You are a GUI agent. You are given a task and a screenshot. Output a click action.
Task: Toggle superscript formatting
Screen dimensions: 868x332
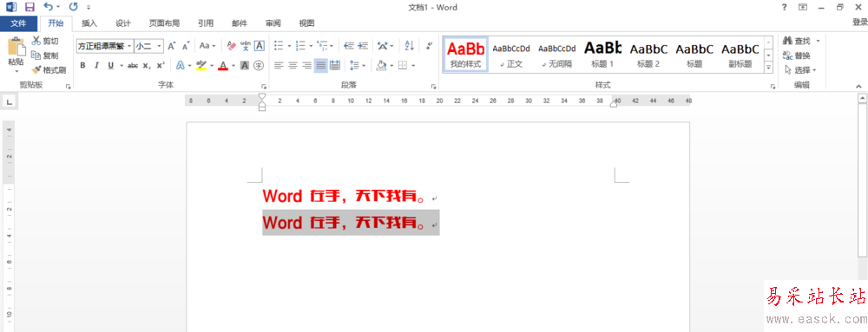point(160,66)
